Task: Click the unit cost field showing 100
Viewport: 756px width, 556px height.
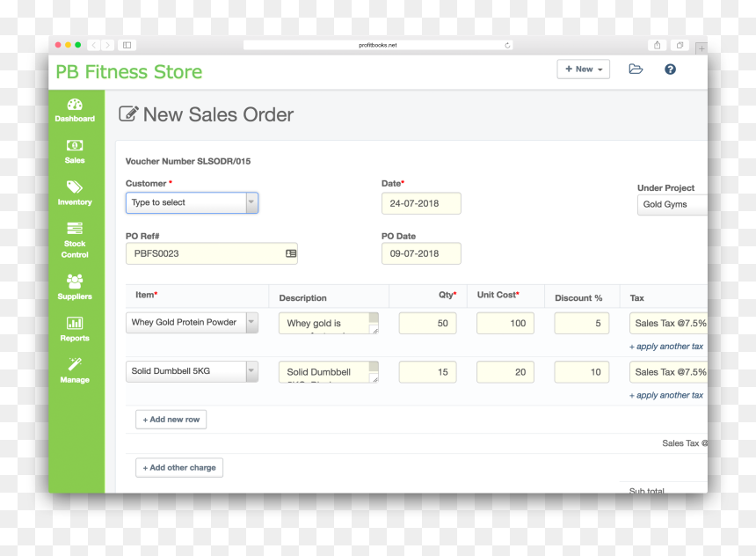Action: click(505, 324)
